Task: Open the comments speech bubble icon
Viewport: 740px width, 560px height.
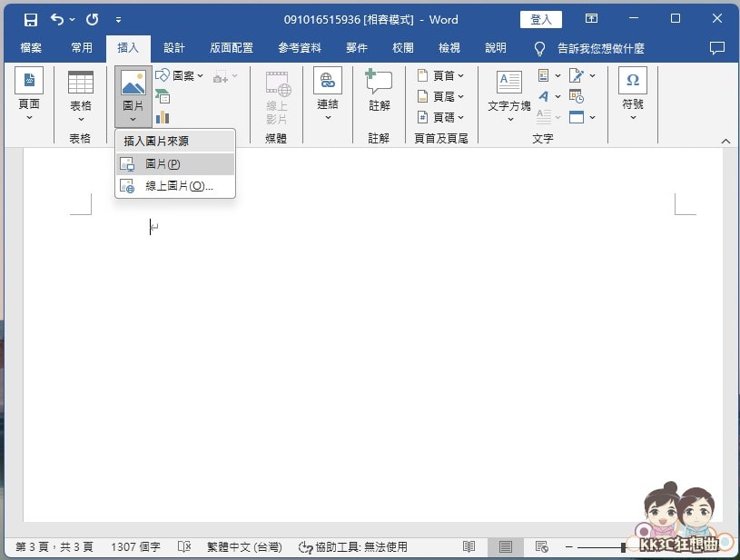Action: (717, 47)
